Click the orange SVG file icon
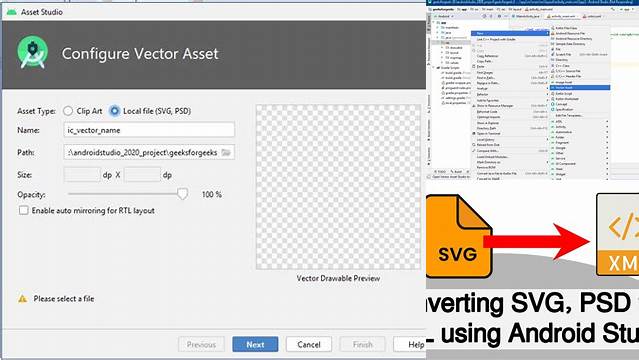Image resolution: width=639 pixels, height=360 pixels. pyautogui.click(x=458, y=236)
